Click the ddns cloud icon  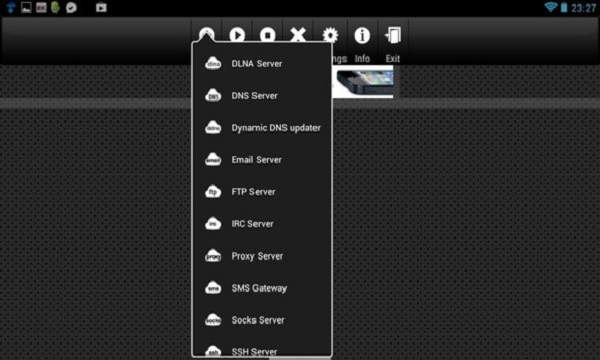[x=213, y=127]
